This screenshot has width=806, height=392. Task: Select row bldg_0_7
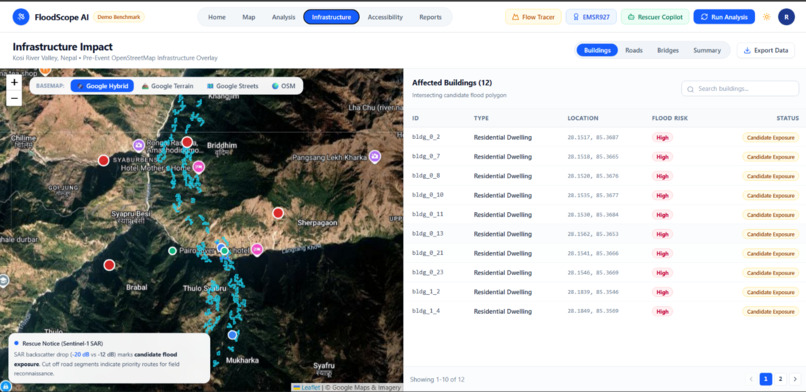coord(604,157)
